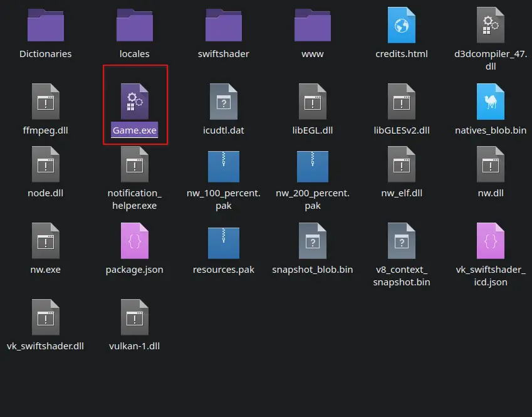Click the "icudtl.dat" file name text

coord(224,130)
